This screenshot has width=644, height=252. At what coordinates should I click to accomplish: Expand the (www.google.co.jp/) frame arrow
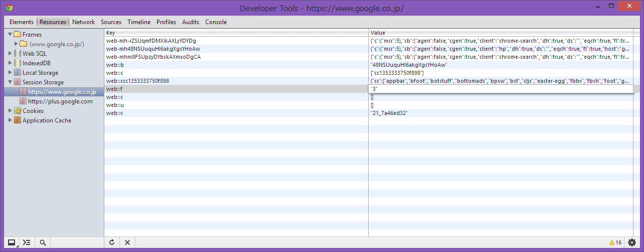(16, 44)
